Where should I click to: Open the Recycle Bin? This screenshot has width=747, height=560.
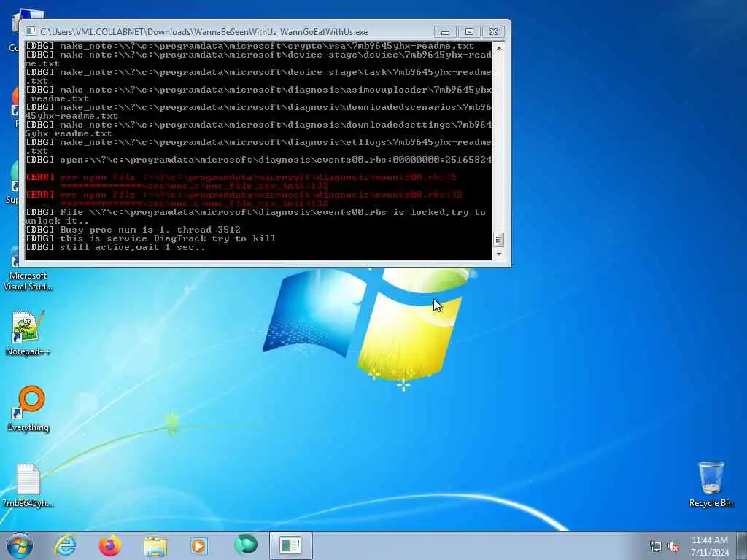[711, 484]
